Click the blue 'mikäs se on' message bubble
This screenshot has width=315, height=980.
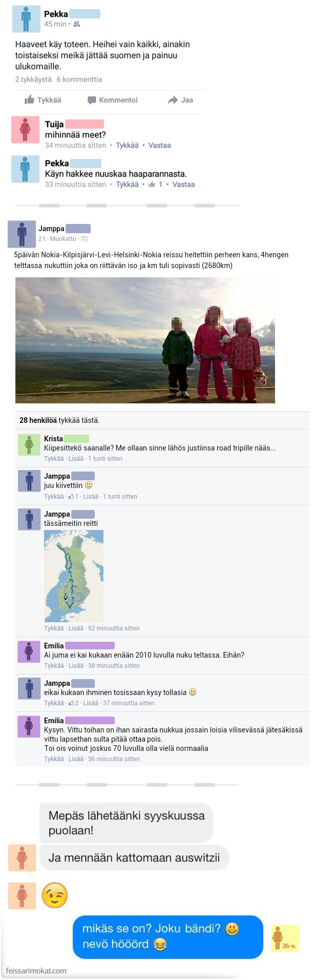[168, 937]
